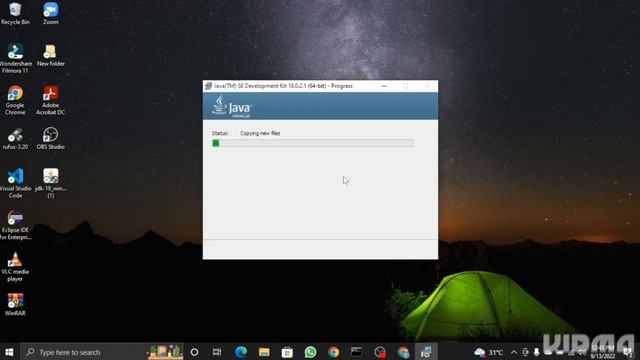Viewport: 640px width, 360px height.
Task: Click the installer title bar Java icon
Action: [x=208, y=86]
